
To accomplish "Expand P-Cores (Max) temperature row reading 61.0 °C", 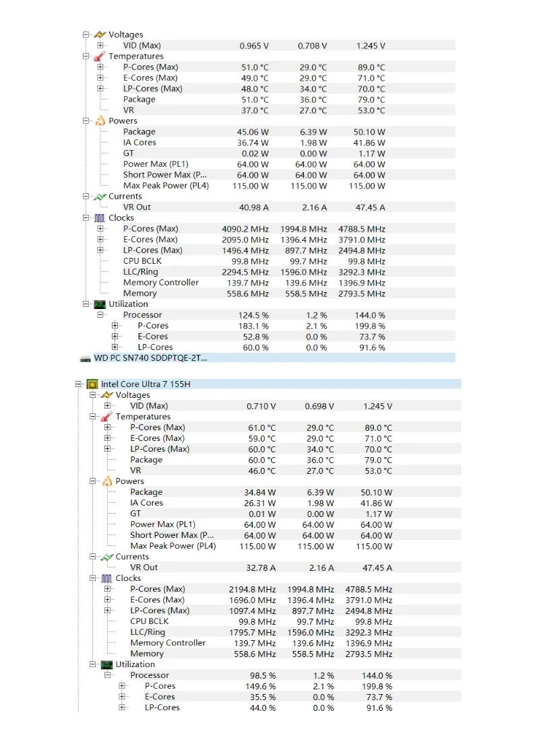I will pos(108,427).
